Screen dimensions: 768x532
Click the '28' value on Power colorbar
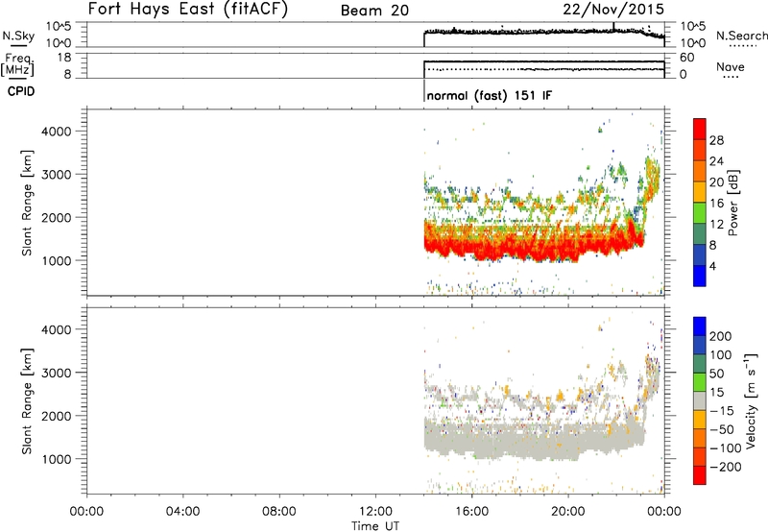716,140
